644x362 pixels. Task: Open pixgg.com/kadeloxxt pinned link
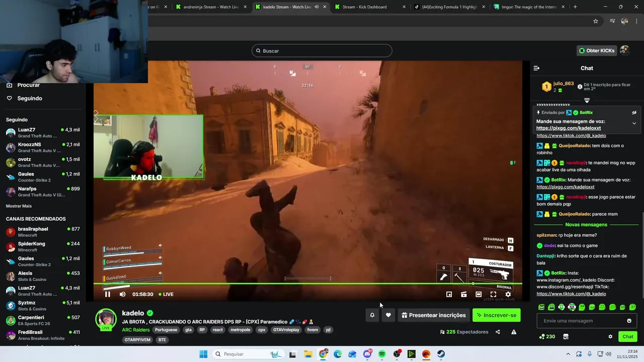tap(569, 128)
